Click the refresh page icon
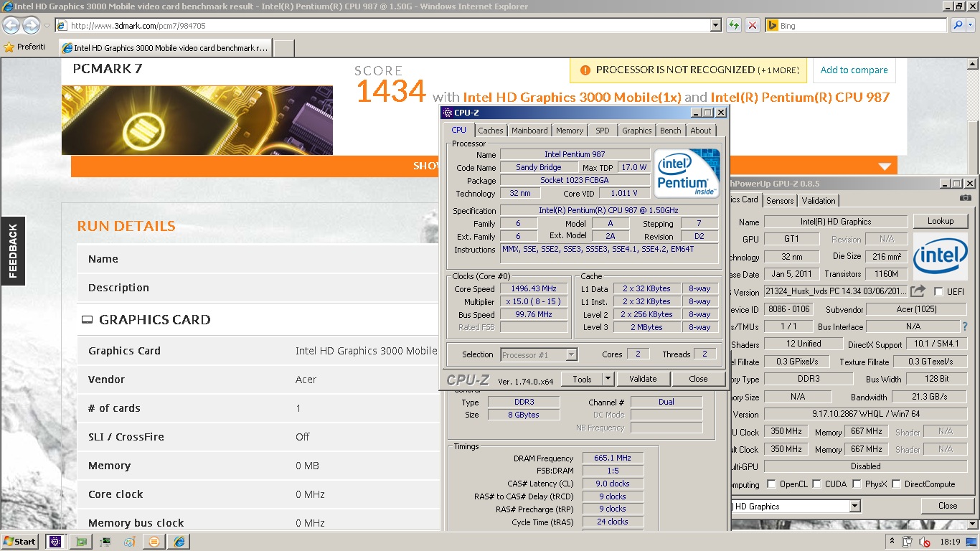The image size is (980, 551). 733,26
